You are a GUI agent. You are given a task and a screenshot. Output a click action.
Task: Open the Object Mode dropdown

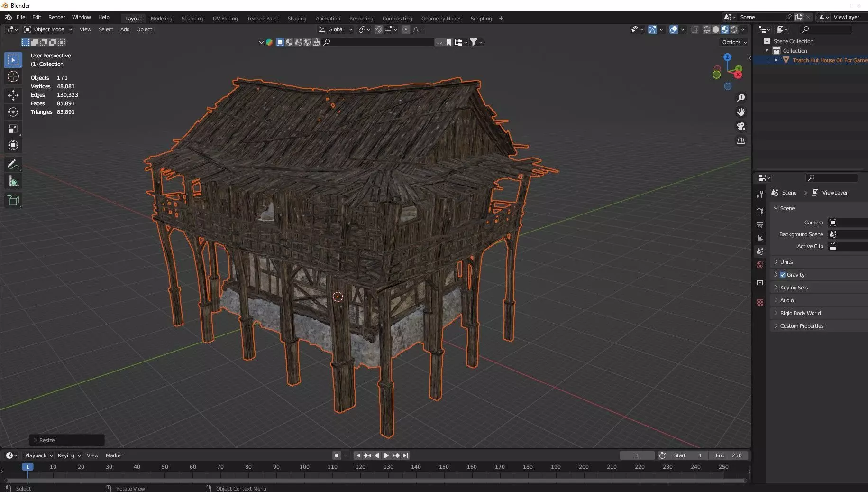[x=48, y=29]
